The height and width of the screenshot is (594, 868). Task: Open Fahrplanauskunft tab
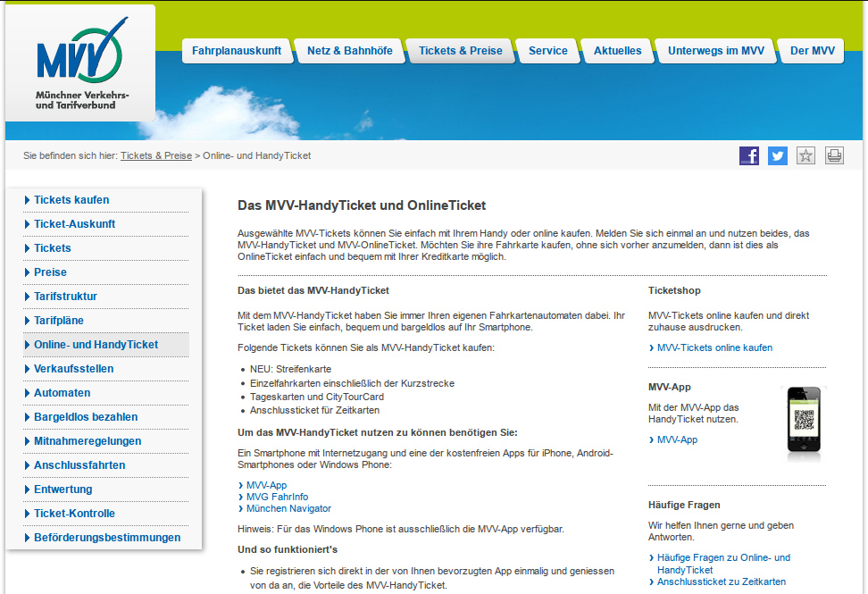tap(237, 51)
